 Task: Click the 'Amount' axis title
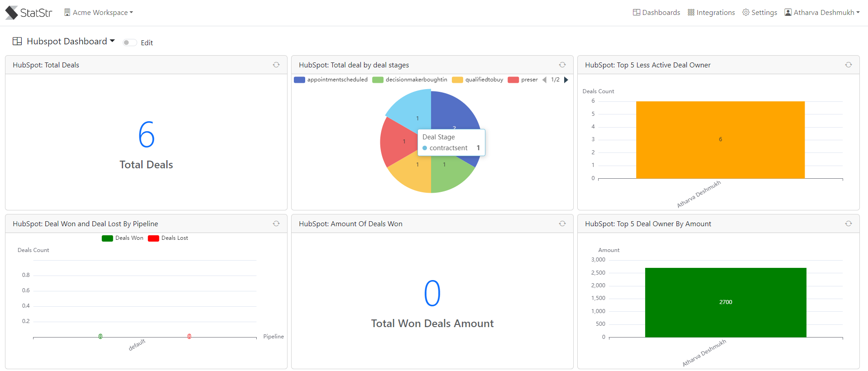point(609,250)
